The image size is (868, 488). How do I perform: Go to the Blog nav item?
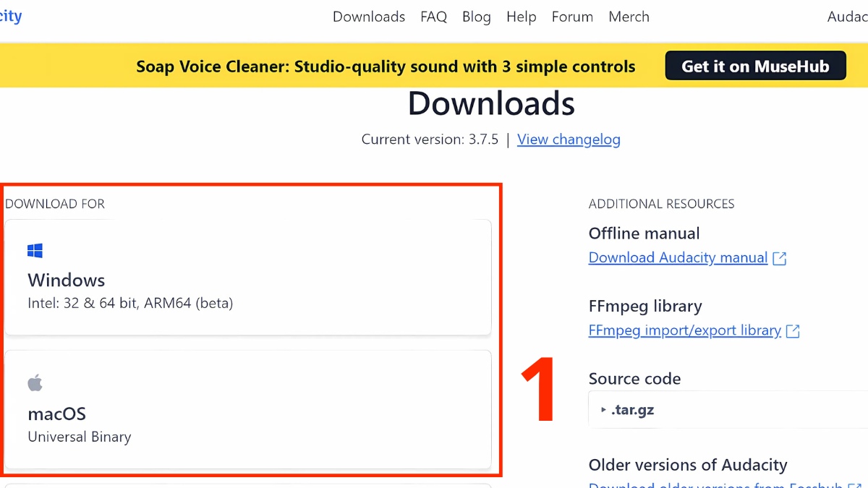[477, 17]
